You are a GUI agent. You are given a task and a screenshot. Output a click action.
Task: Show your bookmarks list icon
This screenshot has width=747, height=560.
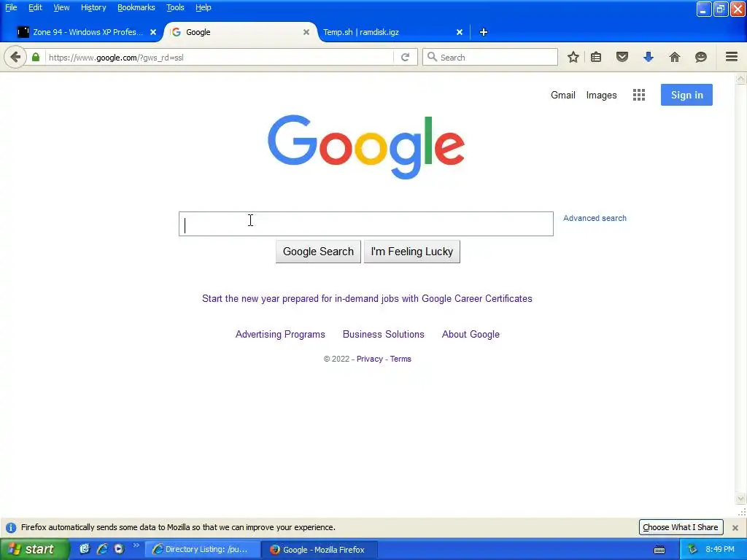[x=596, y=57]
